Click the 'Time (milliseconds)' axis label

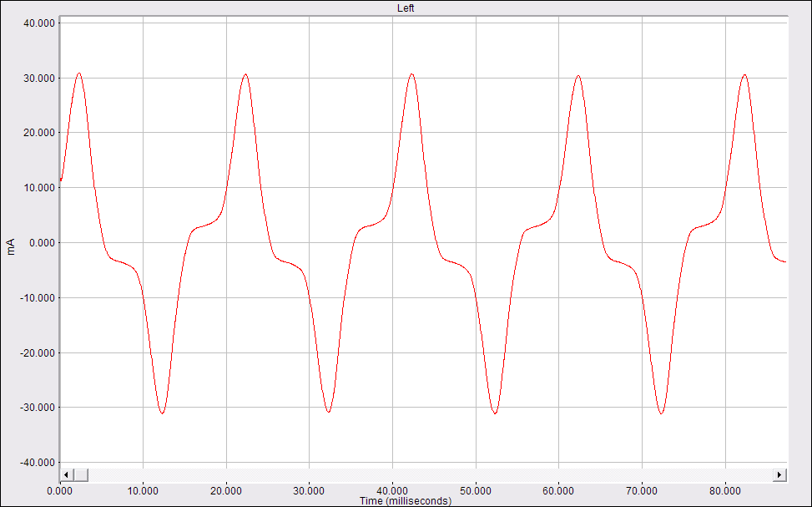pos(406,501)
